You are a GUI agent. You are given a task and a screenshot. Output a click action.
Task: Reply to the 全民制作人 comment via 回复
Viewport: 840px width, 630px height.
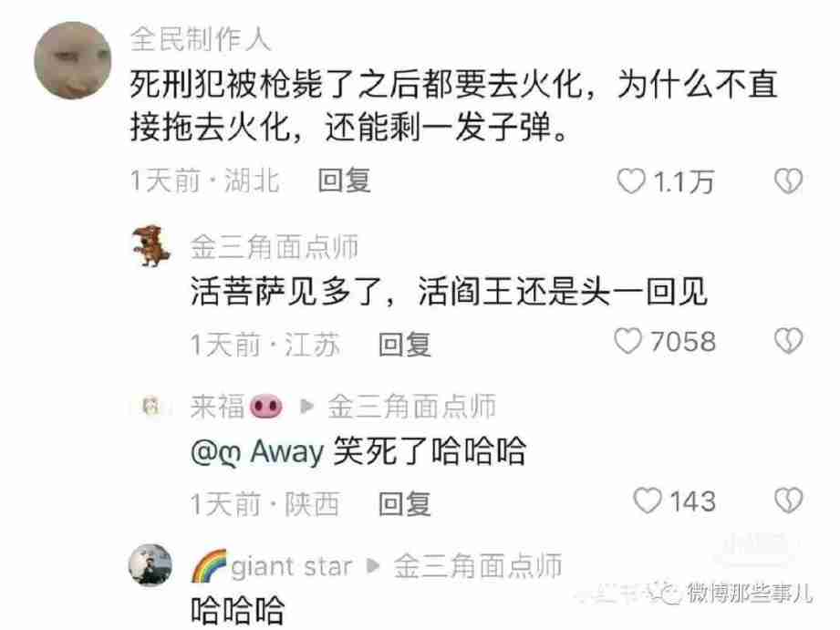344,181
